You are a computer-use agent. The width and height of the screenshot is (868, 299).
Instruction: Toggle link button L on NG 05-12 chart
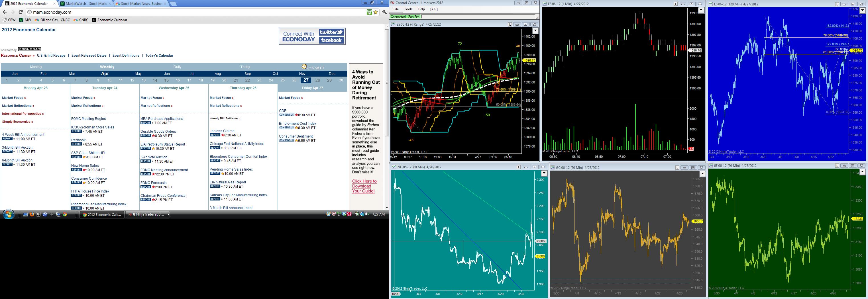coord(519,167)
